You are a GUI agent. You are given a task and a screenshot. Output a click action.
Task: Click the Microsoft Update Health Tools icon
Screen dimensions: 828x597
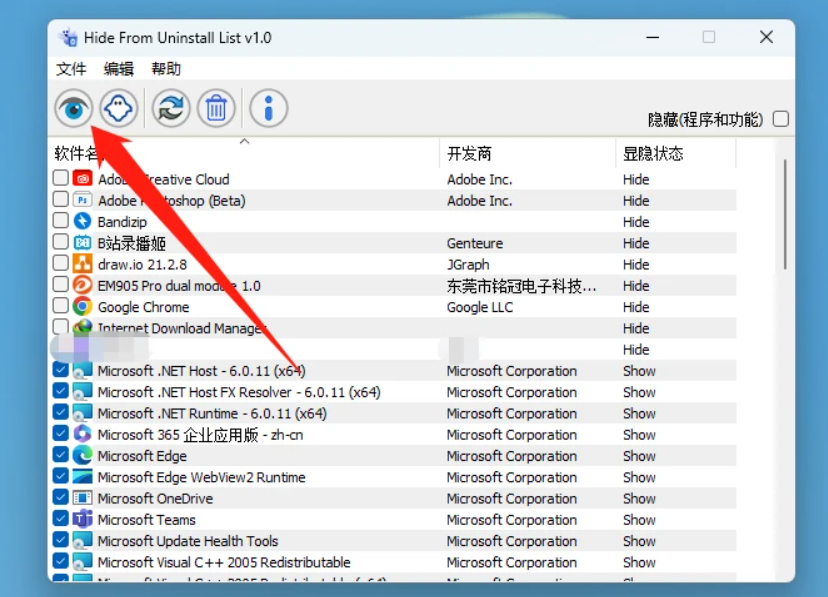(x=82, y=541)
